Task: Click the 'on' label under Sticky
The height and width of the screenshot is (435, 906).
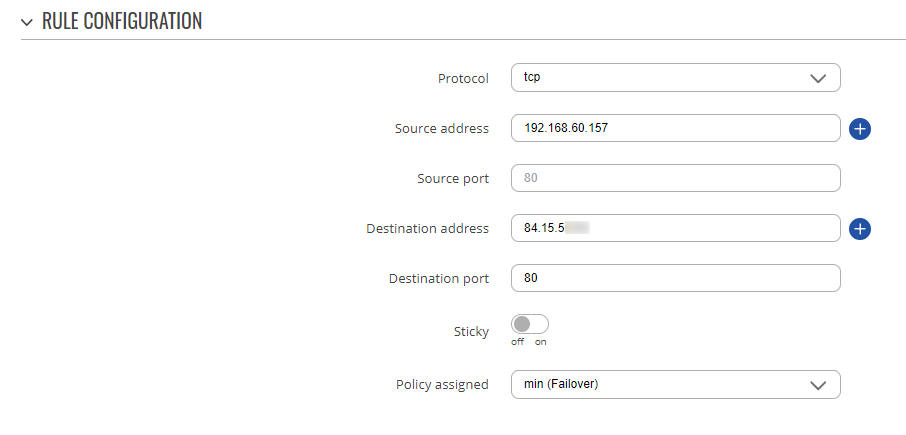Action: 540,342
